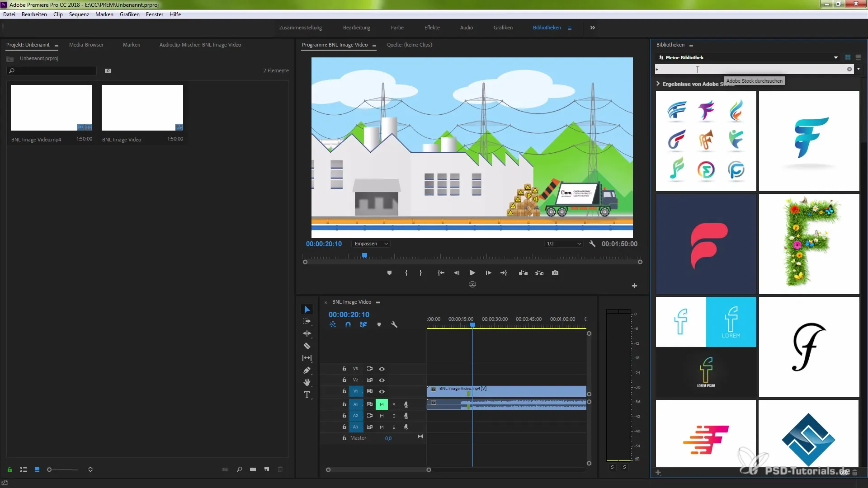Open Program monitor settings wrench
The image size is (868, 488).
pyautogui.click(x=592, y=244)
